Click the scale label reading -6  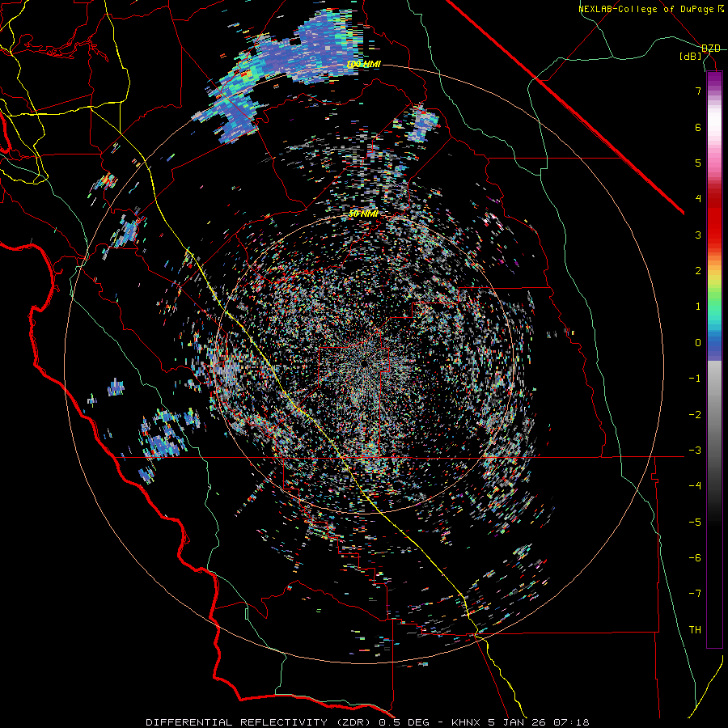pyautogui.click(x=695, y=558)
